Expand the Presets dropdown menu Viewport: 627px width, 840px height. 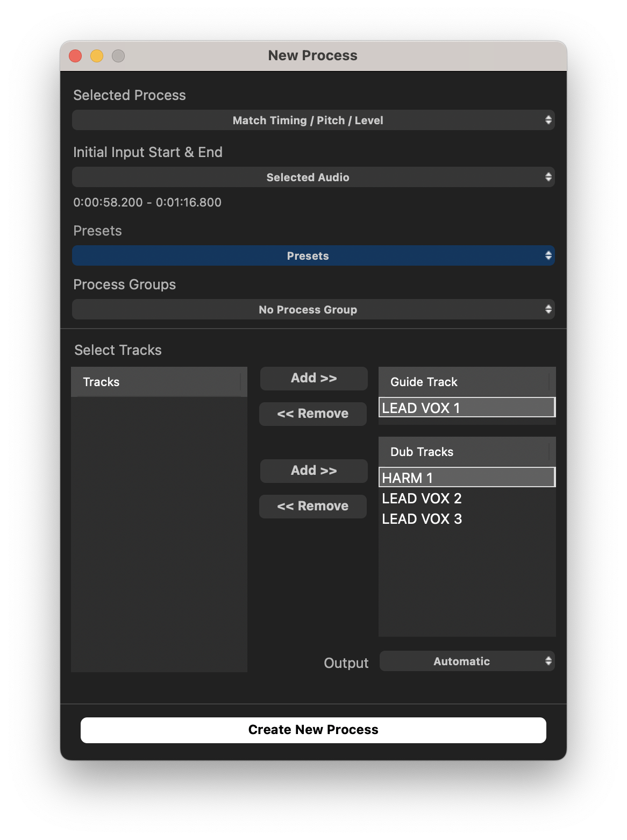click(313, 256)
